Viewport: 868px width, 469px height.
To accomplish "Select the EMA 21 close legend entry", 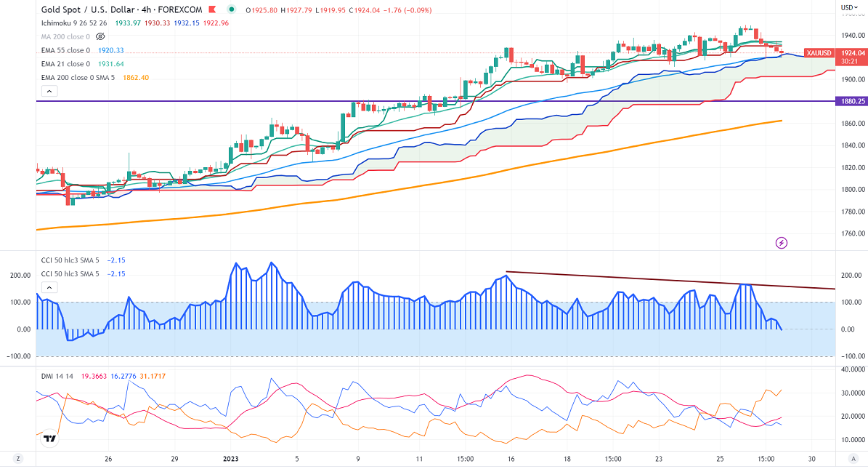I will pyautogui.click(x=65, y=64).
